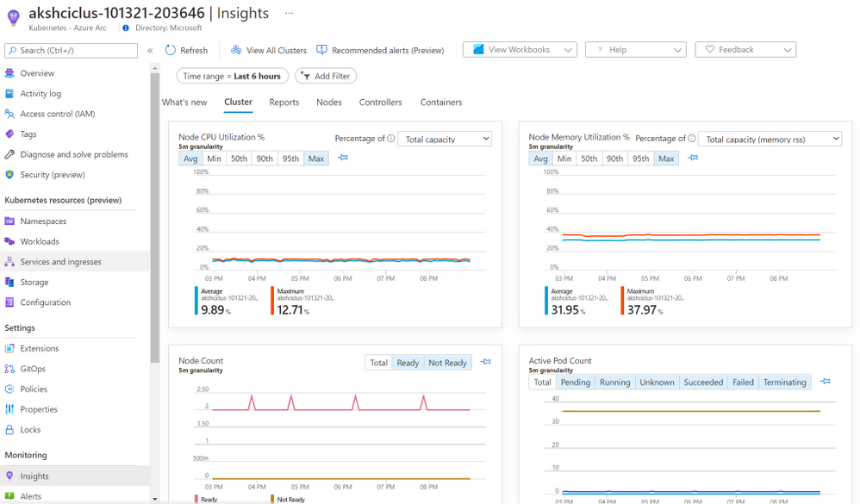Toggle 95th percentile on CPU chart
The height and width of the screenshot is (504, 860).
pos(290,159)
